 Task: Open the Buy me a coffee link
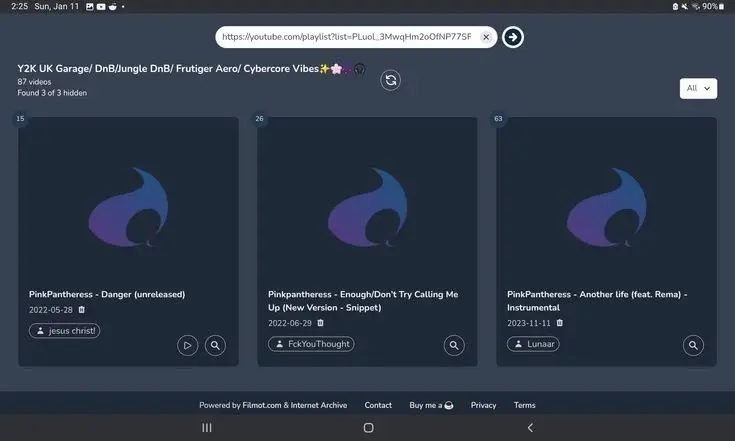point(431,405)
